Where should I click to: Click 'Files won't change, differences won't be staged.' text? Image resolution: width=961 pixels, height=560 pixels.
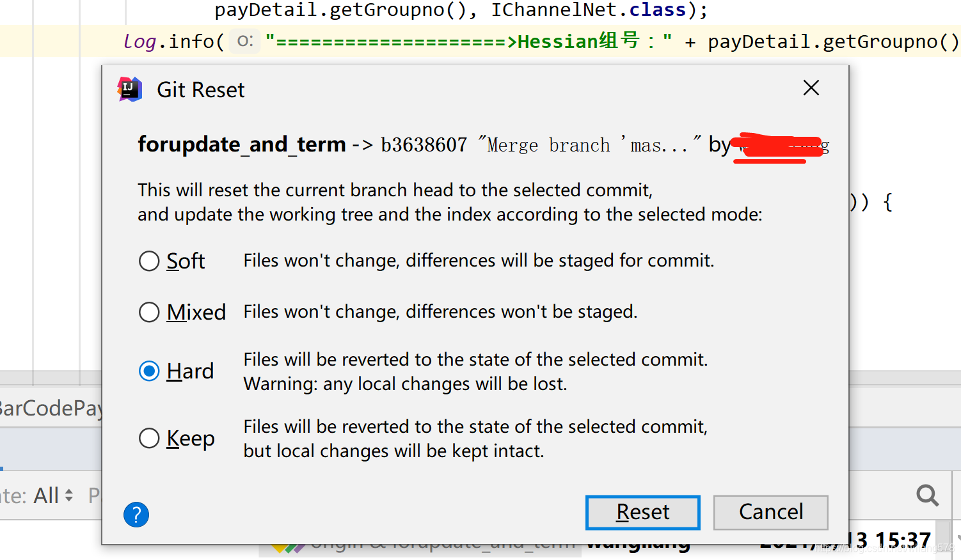click(x=440, y=312)
